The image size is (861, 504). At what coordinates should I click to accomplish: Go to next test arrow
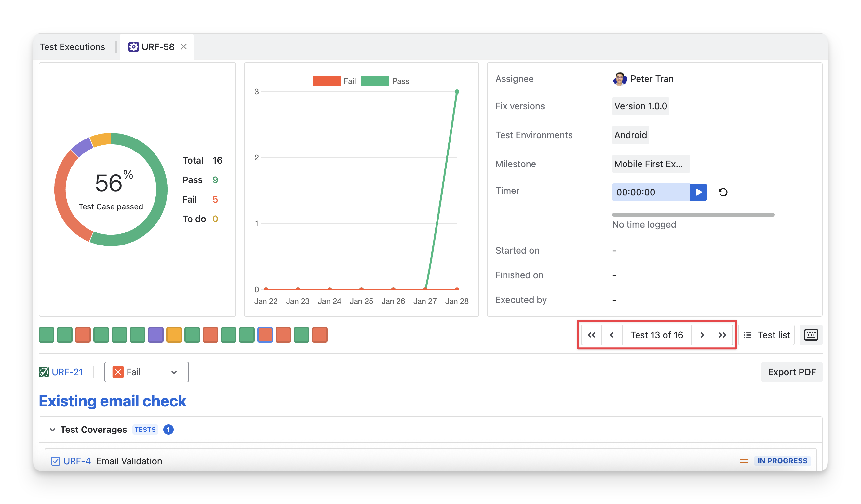pos(702,335)
